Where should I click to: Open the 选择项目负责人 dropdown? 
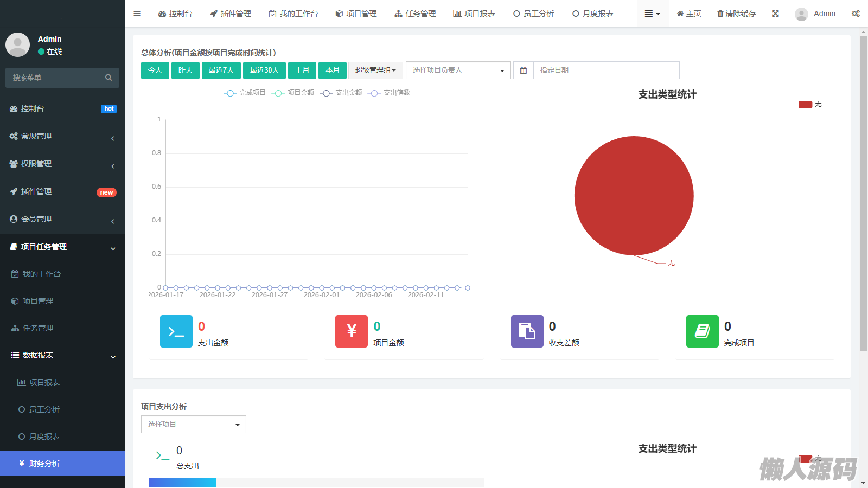(458, 70)
